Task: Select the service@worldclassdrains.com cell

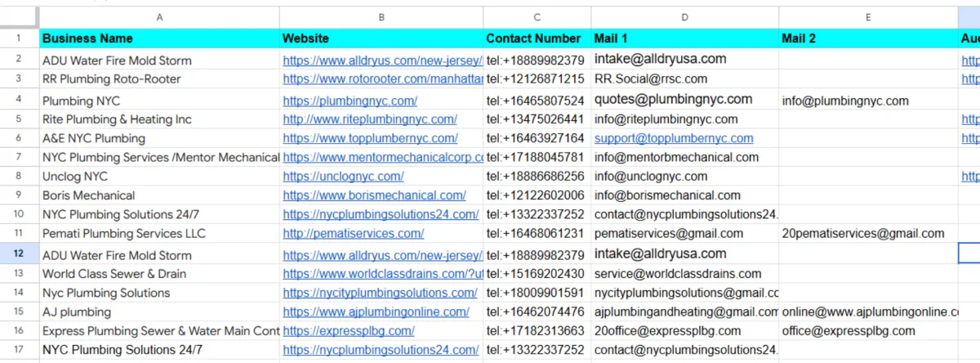Action: (x=685, y=274)
